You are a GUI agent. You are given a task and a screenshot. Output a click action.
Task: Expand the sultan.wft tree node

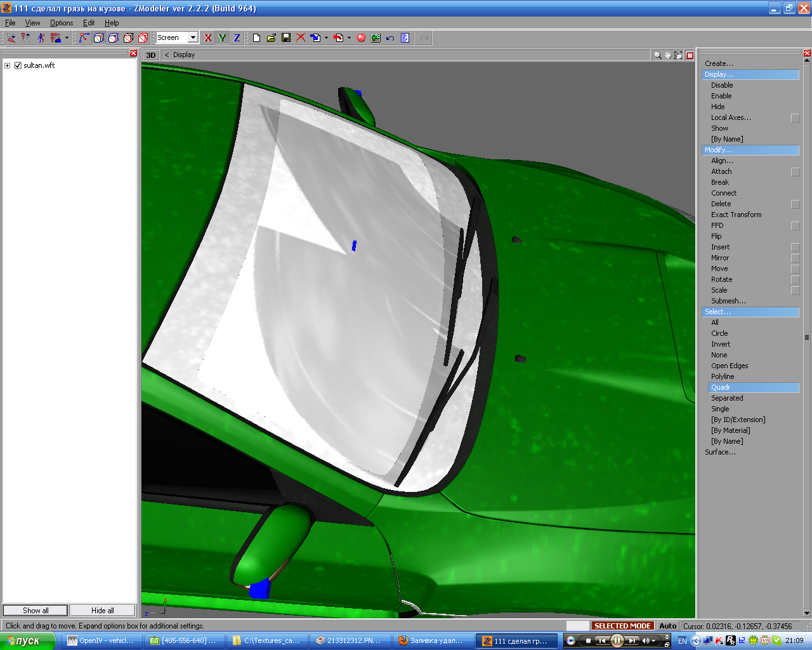click(8, 65)
